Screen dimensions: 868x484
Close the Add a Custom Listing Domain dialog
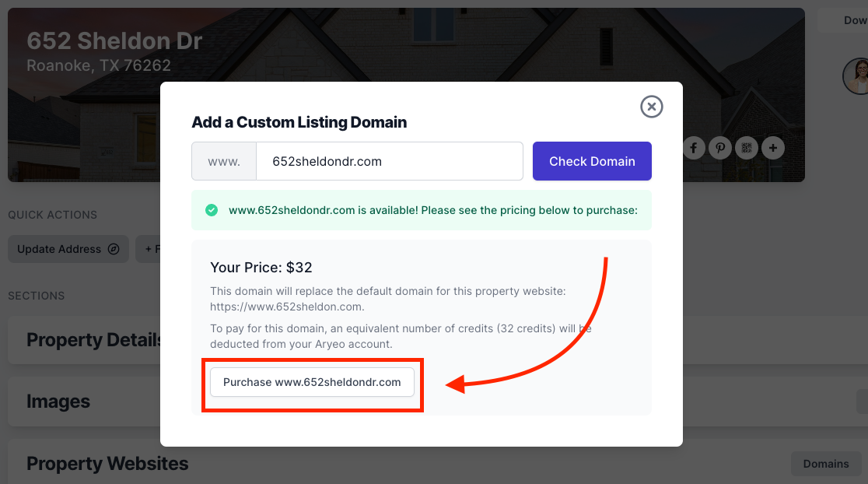652,107
